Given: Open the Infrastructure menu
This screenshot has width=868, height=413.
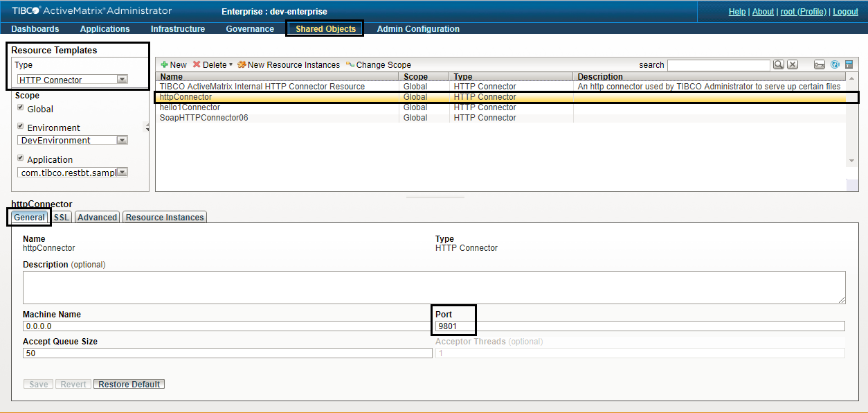Looking at the screenshot, I should point(178,29).
